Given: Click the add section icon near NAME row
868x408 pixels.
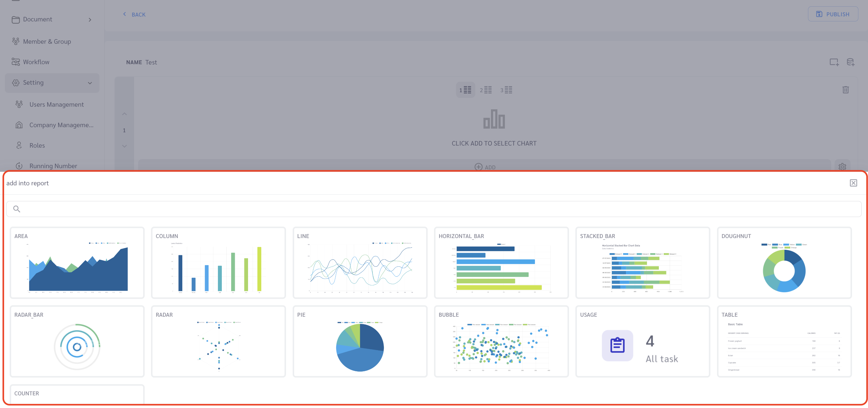Looking at the screenshot, I should (834, 62).
